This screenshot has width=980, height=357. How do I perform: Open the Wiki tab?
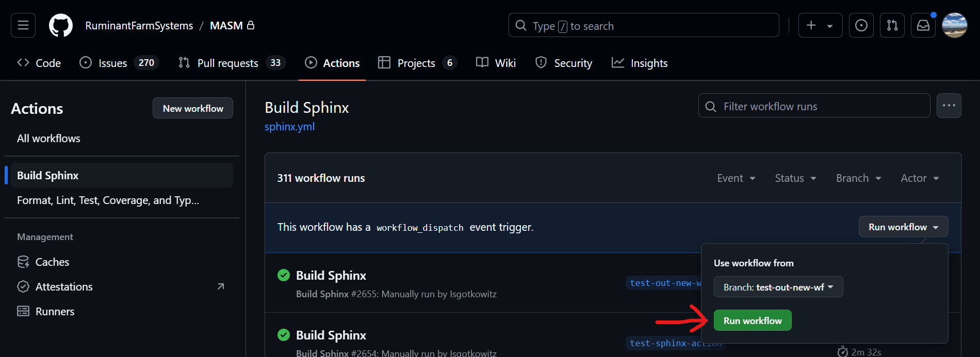pos(496,63)
